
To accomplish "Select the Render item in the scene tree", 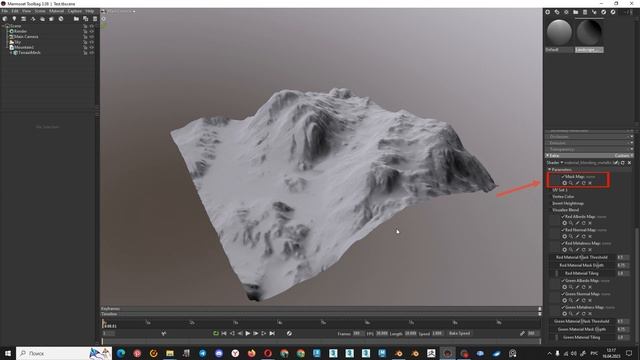I will 20,31.
